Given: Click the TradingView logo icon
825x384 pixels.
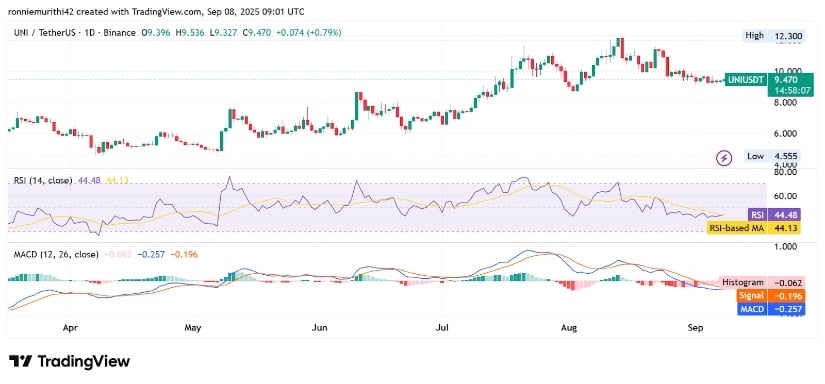Looking at the screenshot, I should click(20, 361).
